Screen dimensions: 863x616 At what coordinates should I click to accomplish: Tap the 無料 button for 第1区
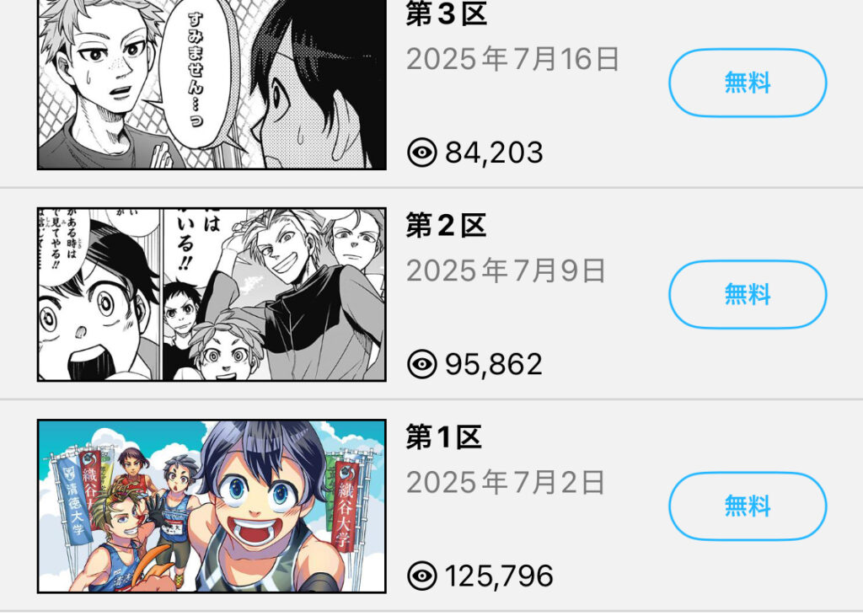(748, 506)
